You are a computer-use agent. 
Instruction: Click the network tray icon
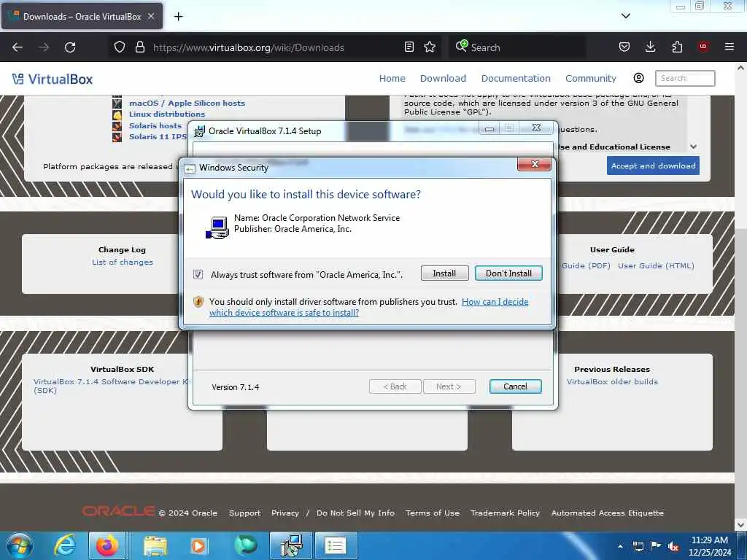point(638,547)
